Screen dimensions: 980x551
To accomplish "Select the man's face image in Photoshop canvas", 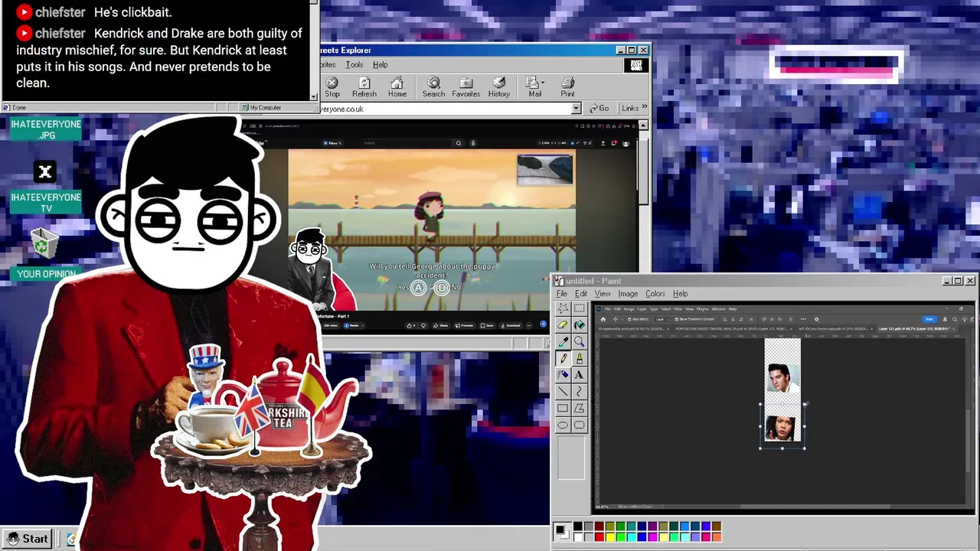I will [782, 378].
